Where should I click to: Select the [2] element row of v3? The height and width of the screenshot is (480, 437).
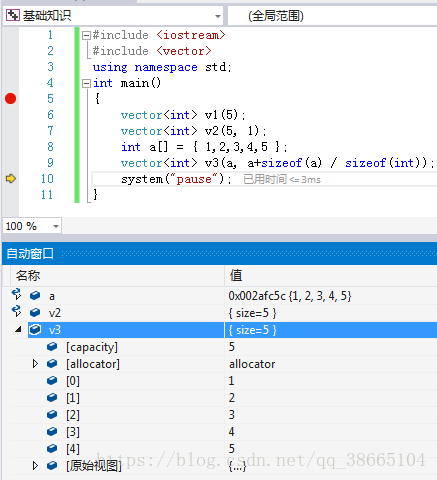[224, 415]
